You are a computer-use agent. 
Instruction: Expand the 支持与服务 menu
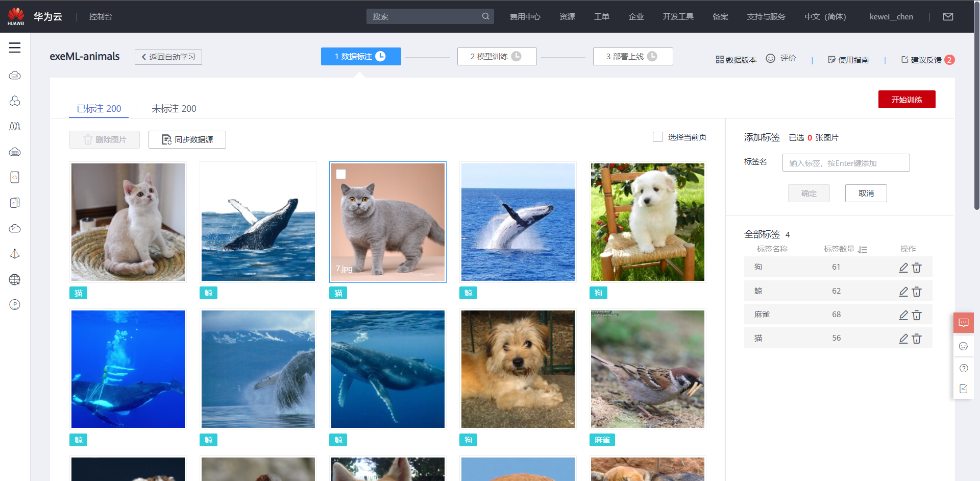click(766, 16)
